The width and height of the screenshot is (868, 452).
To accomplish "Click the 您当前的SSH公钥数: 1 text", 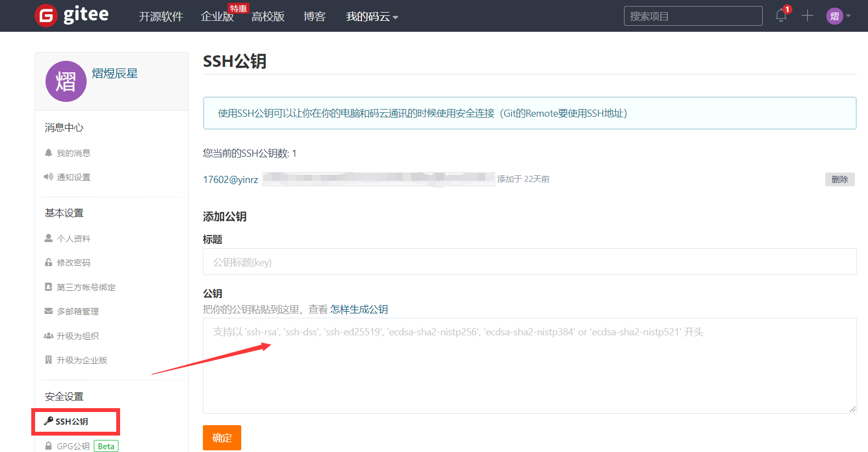I will click(250, 153).
